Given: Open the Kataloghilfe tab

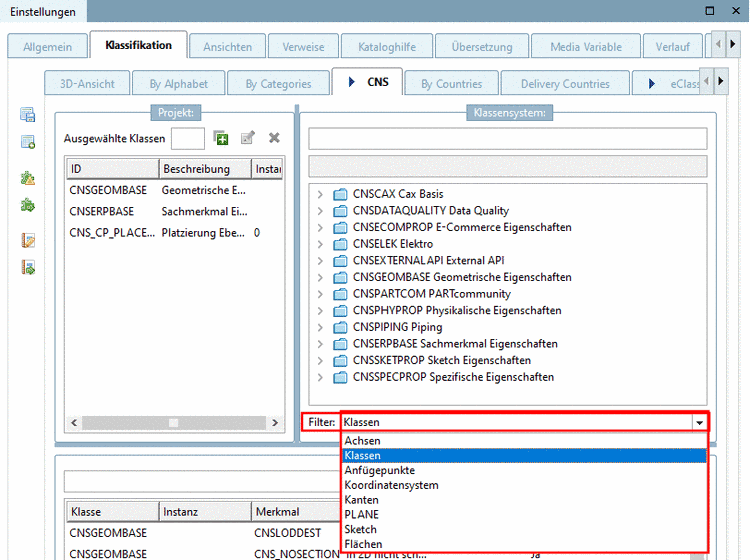Looking at the screenshot, I should [x=387, y=47].
